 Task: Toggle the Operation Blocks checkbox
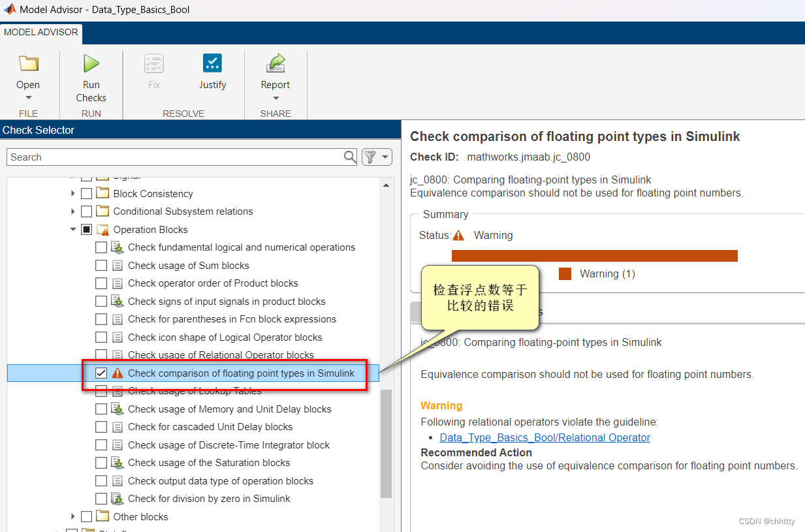86,229
